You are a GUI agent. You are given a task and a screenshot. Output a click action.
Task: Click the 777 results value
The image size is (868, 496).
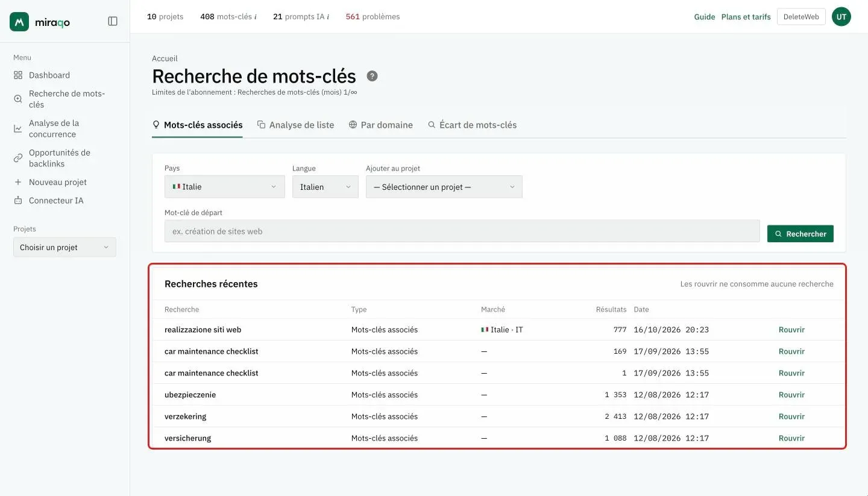619,330
